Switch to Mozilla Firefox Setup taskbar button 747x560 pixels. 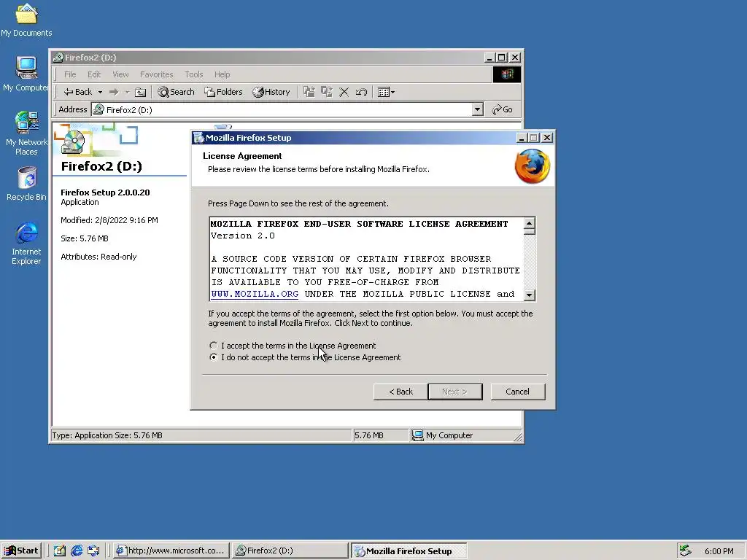[409, 551]
